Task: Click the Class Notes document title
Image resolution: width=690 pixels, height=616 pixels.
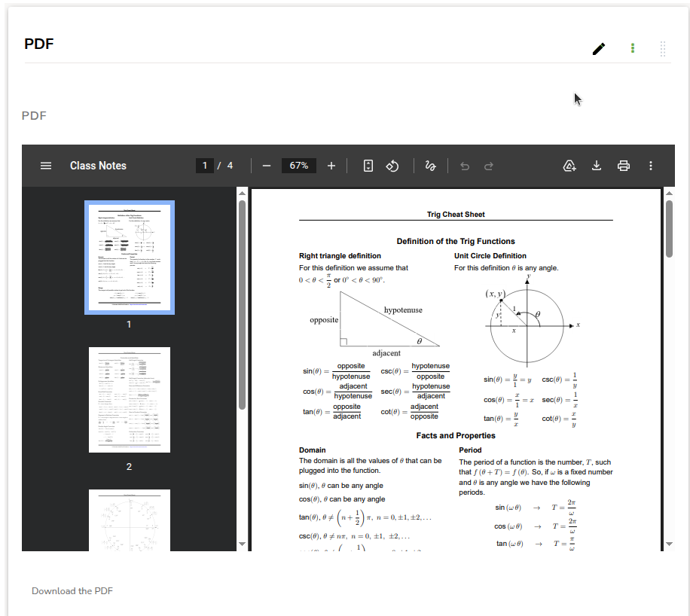Action: 98,166
